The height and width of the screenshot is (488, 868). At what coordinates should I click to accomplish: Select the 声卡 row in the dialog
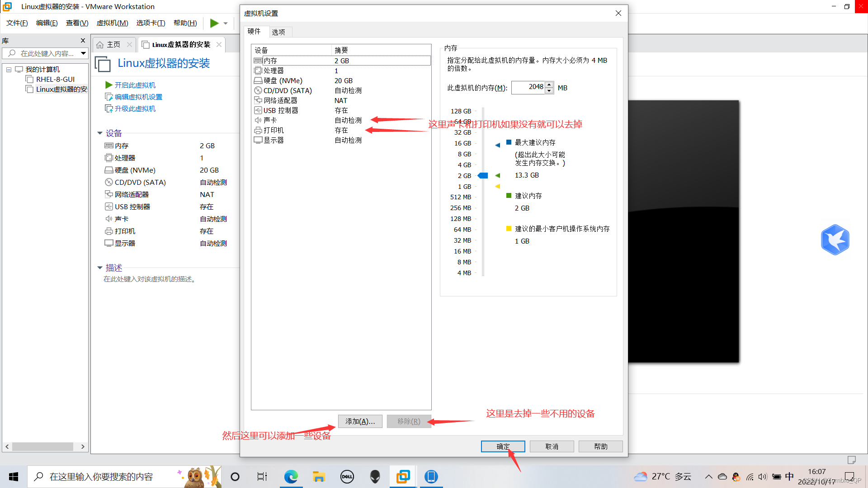[341, 120]
